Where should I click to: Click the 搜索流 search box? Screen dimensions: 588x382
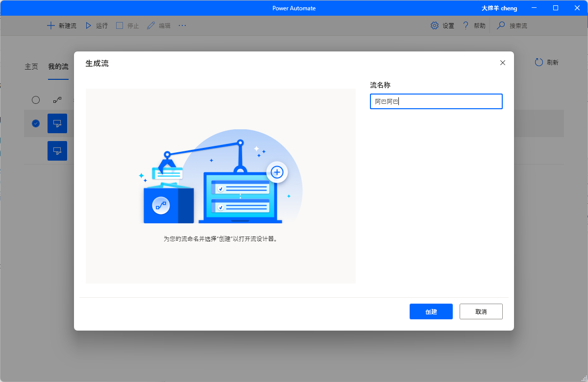pyautogui.click(x=512, y=25)
